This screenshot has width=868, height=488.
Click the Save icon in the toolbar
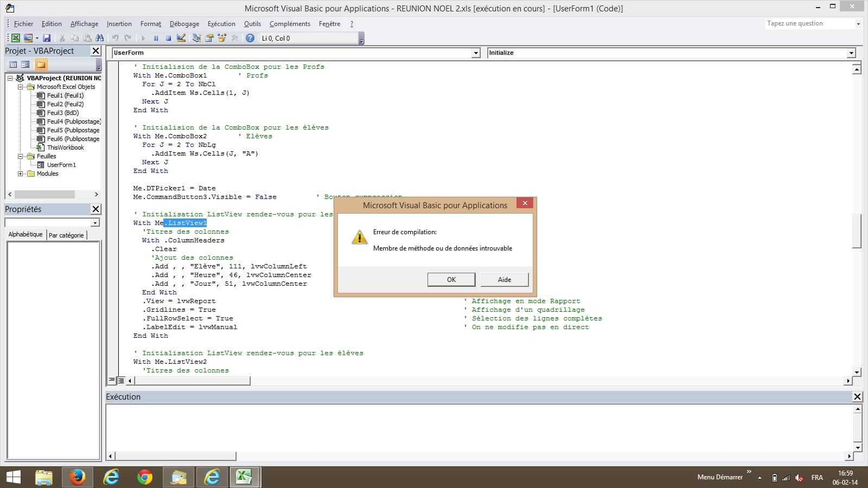pyautogui.click(x=47, y=38)
